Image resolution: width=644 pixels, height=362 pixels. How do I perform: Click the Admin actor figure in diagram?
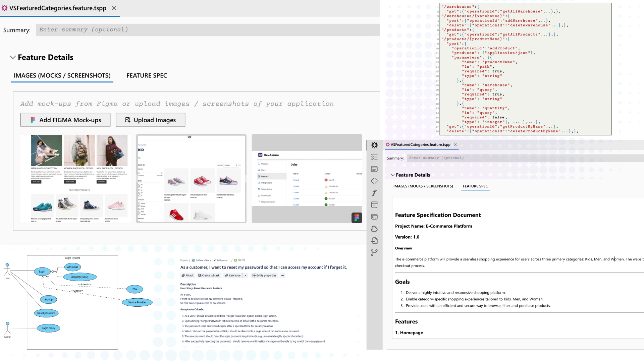pos(7,328)
